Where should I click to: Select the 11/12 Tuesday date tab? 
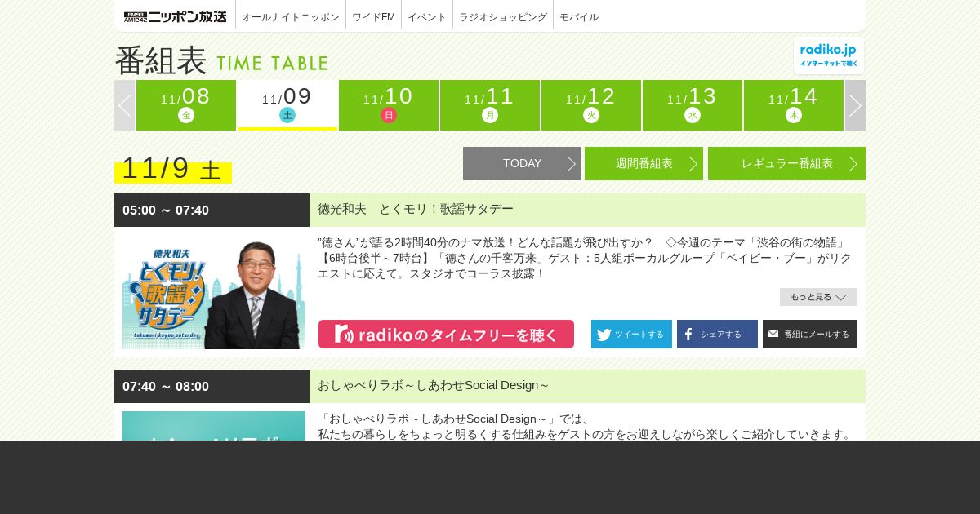pos(591,105)
